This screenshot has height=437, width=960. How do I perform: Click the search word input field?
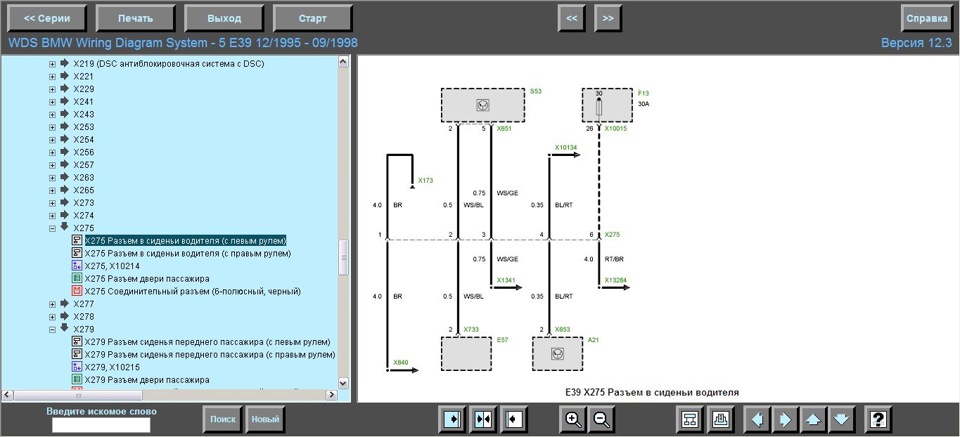[101, 425]
